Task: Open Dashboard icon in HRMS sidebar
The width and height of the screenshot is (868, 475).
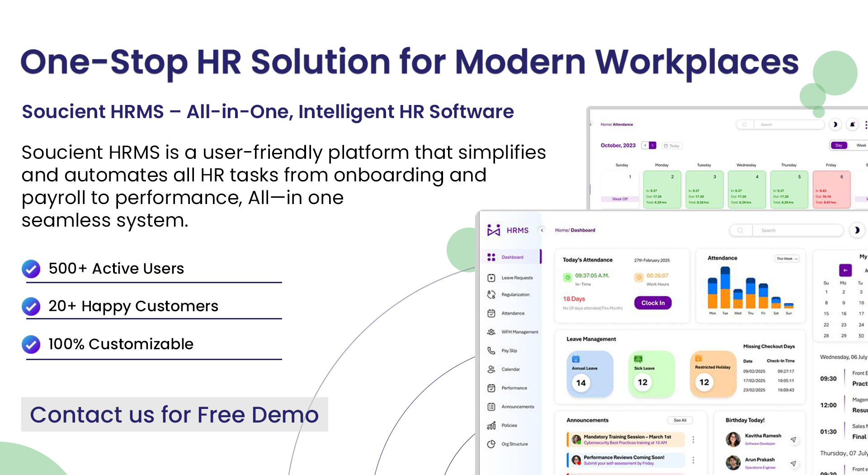Action: pyautogui.click(x=491, y=257)
